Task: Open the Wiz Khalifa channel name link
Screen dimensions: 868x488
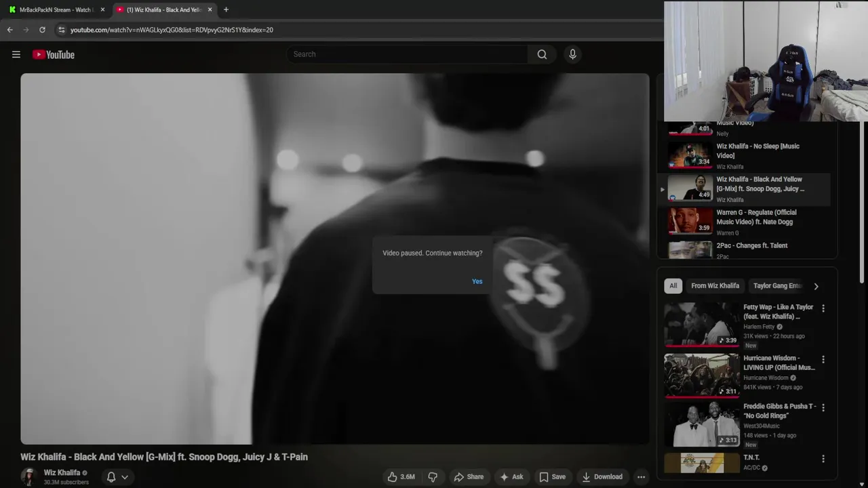Action: coord(62,472)
